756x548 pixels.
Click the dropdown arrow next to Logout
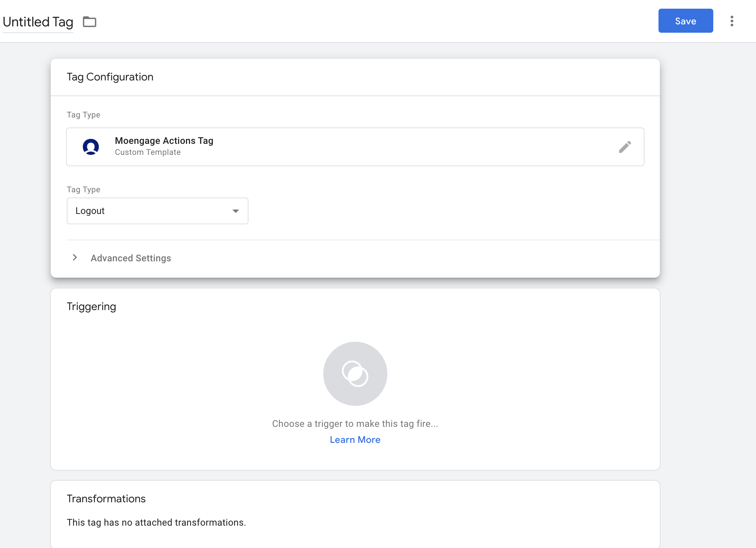(235, 211)
